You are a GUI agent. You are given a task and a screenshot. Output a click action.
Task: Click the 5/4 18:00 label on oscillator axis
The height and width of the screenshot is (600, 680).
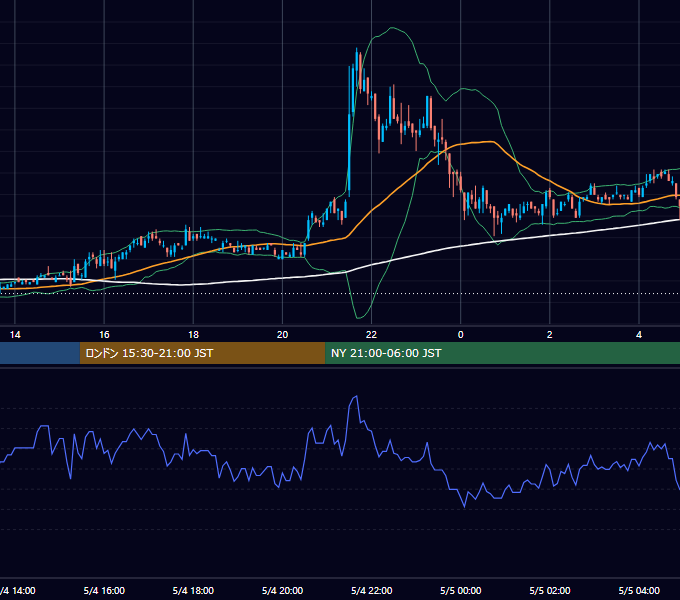[193, 590]
